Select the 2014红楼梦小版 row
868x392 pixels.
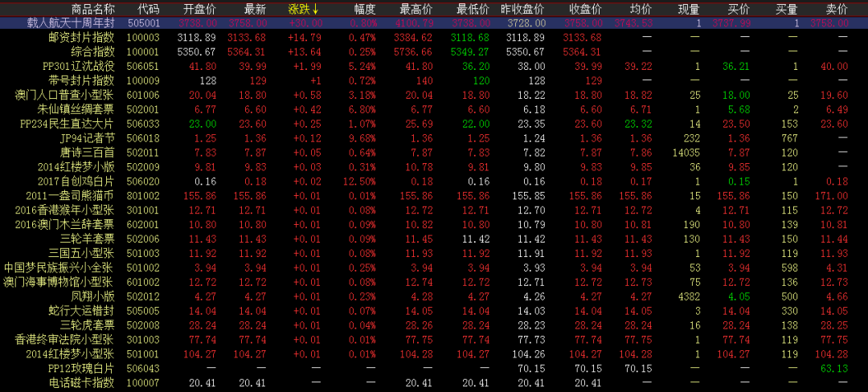click(434, 167)
